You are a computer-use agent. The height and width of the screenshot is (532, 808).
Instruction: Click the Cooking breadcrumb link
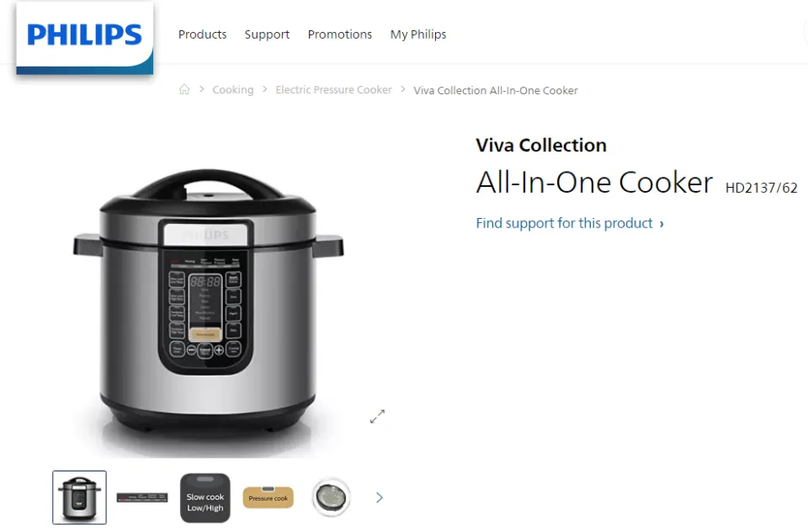pyautogui.click(x=233, y=90)
